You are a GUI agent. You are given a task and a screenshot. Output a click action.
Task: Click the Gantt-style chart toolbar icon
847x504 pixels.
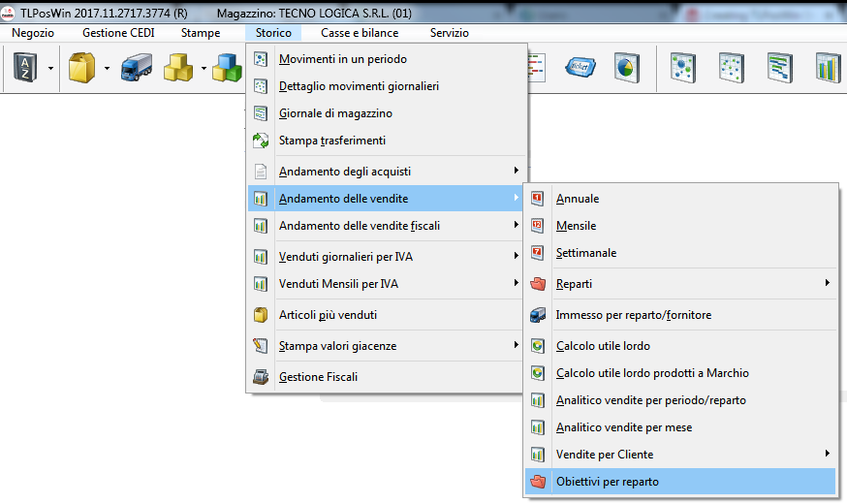tap(779, 68)
